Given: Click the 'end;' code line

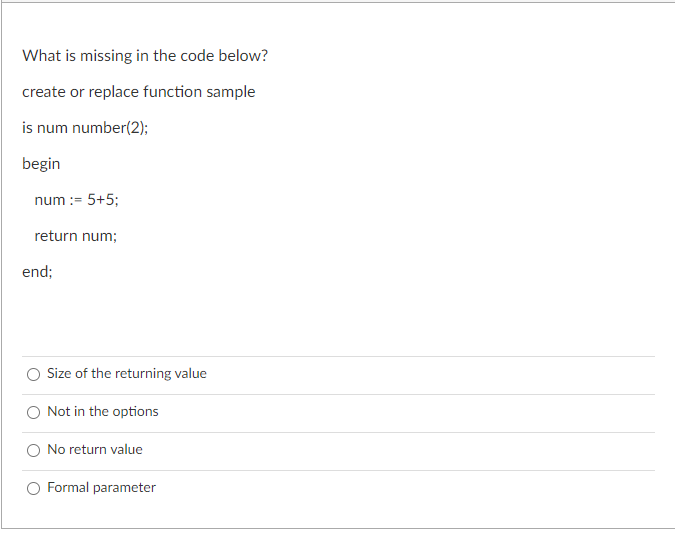Looking at the screenshot, I should click(37, 272).
